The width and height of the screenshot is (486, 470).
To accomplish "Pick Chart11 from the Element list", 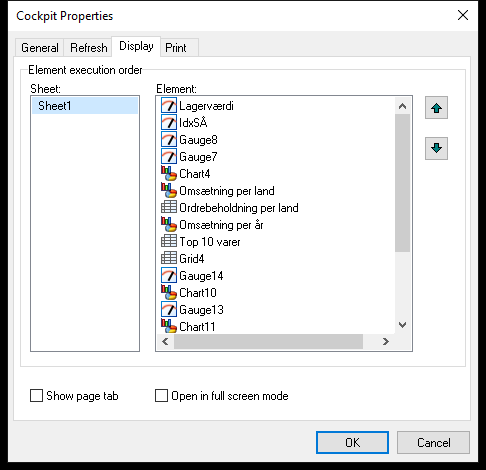I will point(197,327).
